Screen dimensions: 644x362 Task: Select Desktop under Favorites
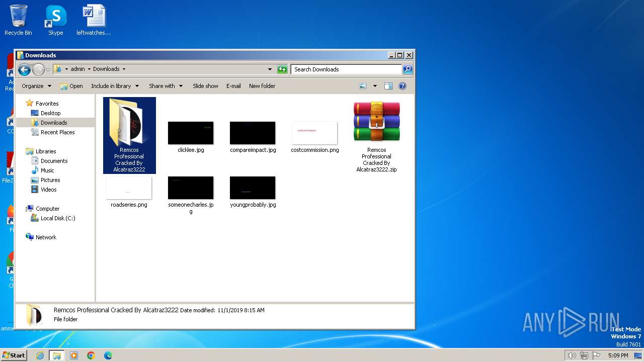(50, 113)
